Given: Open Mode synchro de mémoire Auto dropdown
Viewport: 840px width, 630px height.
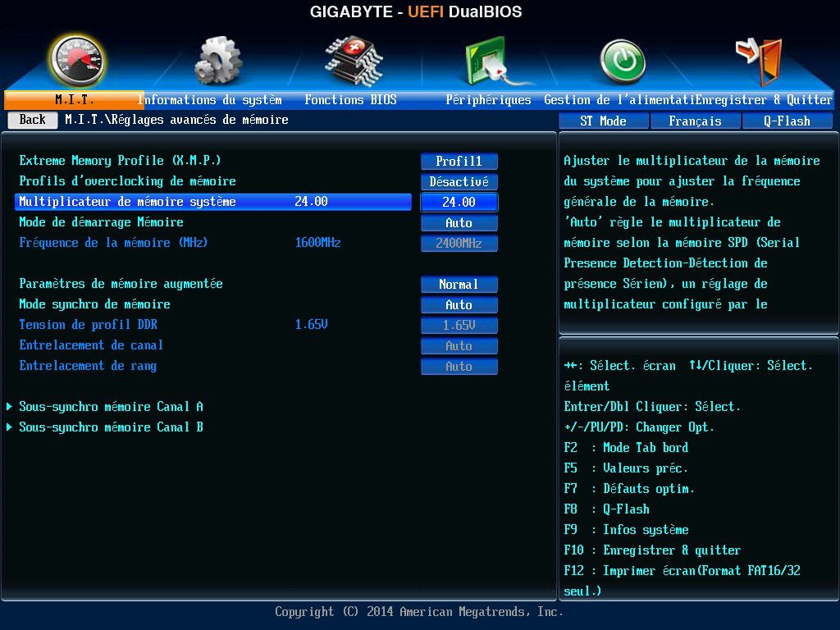Looking at the screenshot, I should [x=459, y=305].
